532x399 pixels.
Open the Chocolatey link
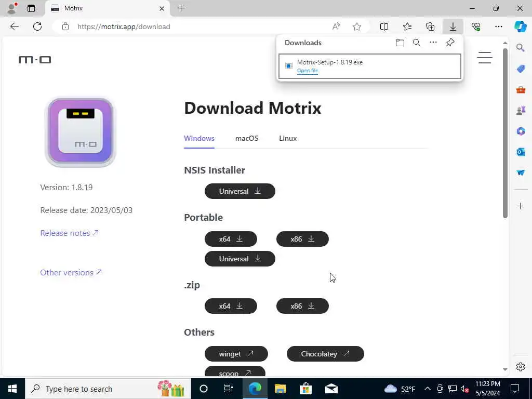325,354
